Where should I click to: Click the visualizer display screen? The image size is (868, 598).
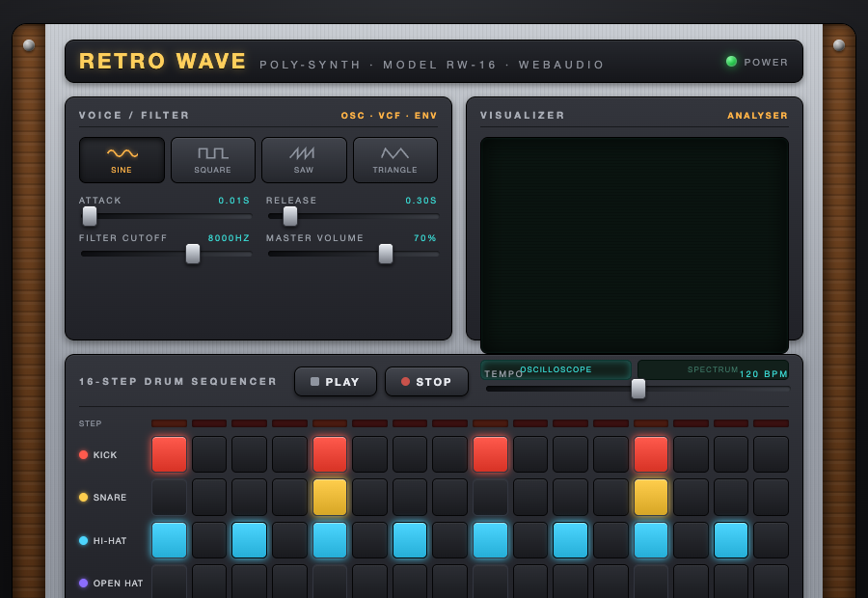click(635, 245)
